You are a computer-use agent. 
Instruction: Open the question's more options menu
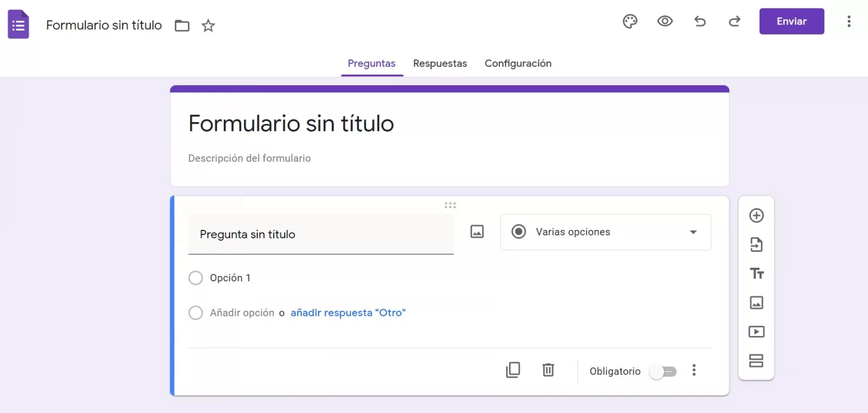694,371
